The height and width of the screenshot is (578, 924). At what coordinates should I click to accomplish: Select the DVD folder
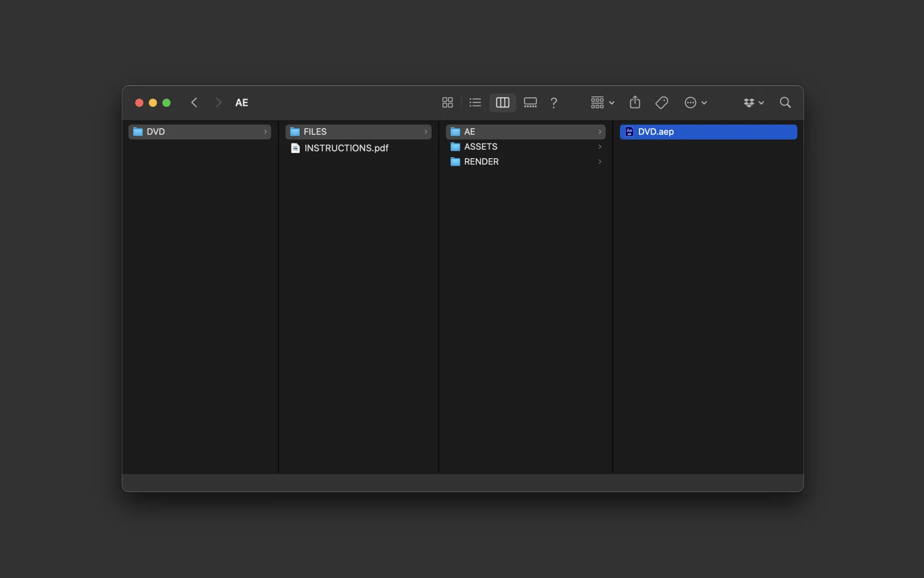(199, 132)
